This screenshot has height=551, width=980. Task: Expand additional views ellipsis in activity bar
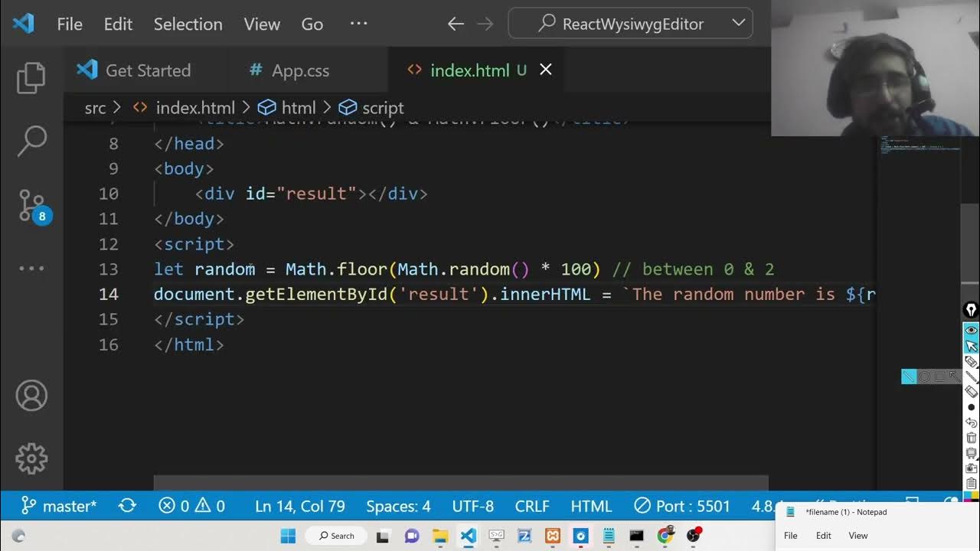(x=31, y=269)
